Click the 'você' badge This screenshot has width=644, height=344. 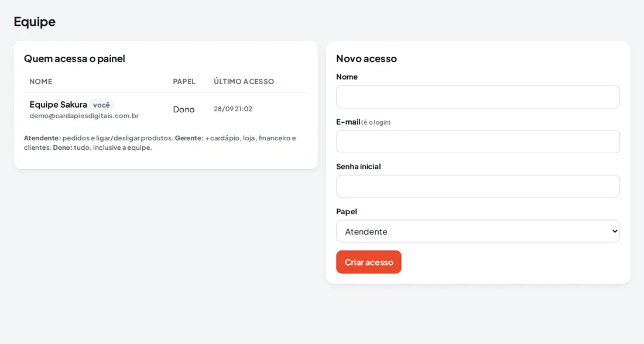[101, 105]
